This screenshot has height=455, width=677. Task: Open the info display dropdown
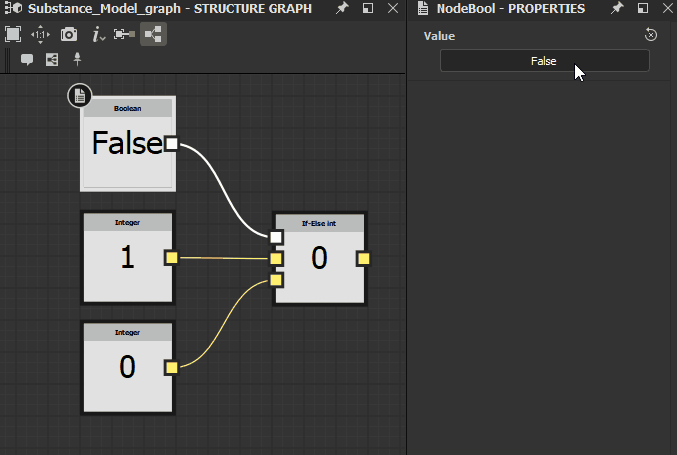click(x=98, y=34)
